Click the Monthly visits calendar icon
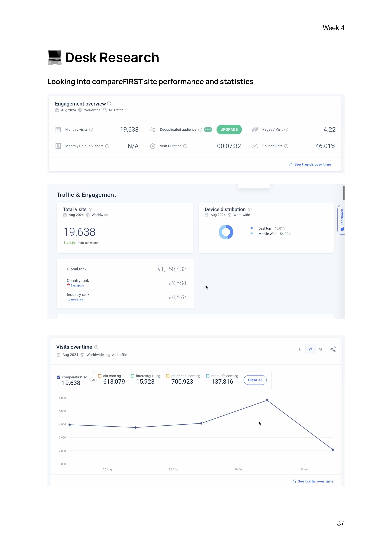Screen dimensions: 392x555 click(58, 130)
